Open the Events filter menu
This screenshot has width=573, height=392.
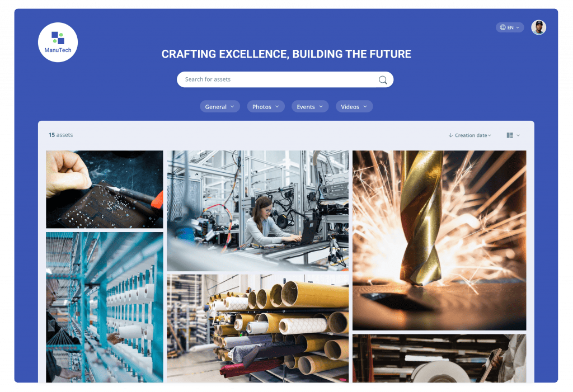pyautogui.click(x=310, y=107)
